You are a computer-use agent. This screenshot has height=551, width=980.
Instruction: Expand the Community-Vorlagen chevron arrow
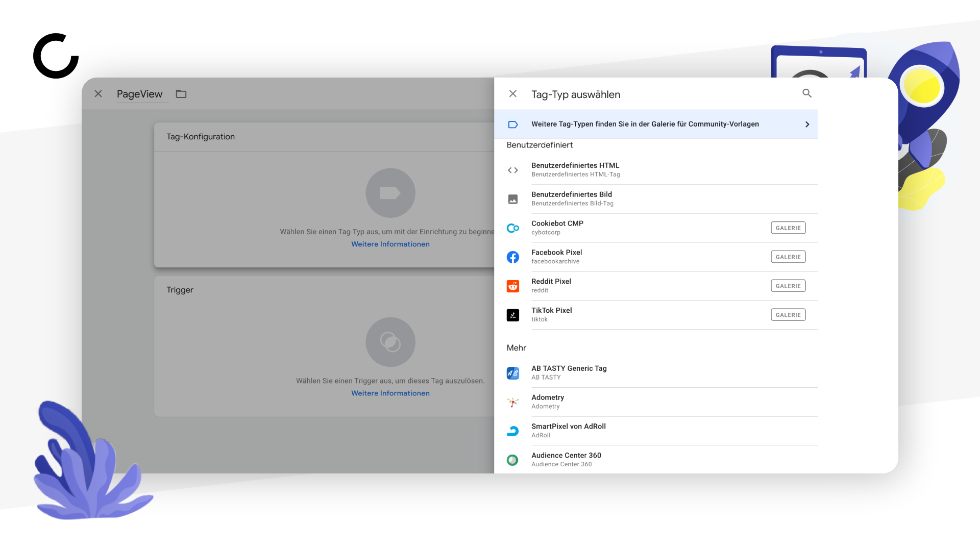pyautogui.click(x=807, y=124)
